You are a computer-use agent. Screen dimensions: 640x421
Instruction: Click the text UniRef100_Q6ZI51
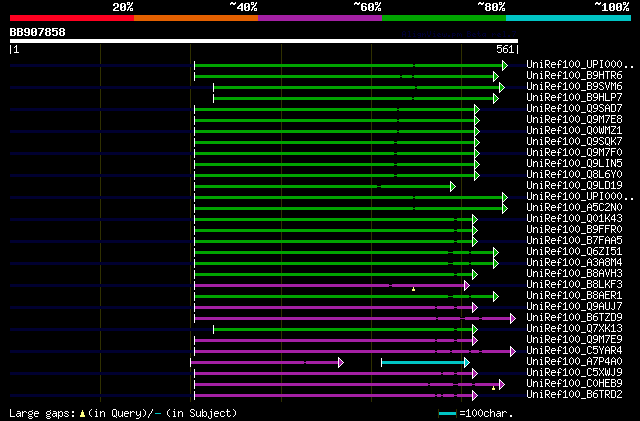point(574,252)
